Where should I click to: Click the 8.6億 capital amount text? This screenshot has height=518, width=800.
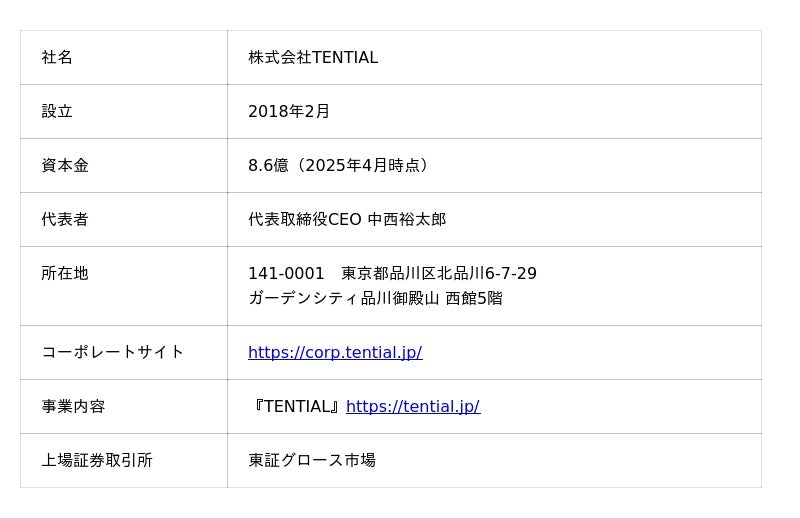coord(268,166)
